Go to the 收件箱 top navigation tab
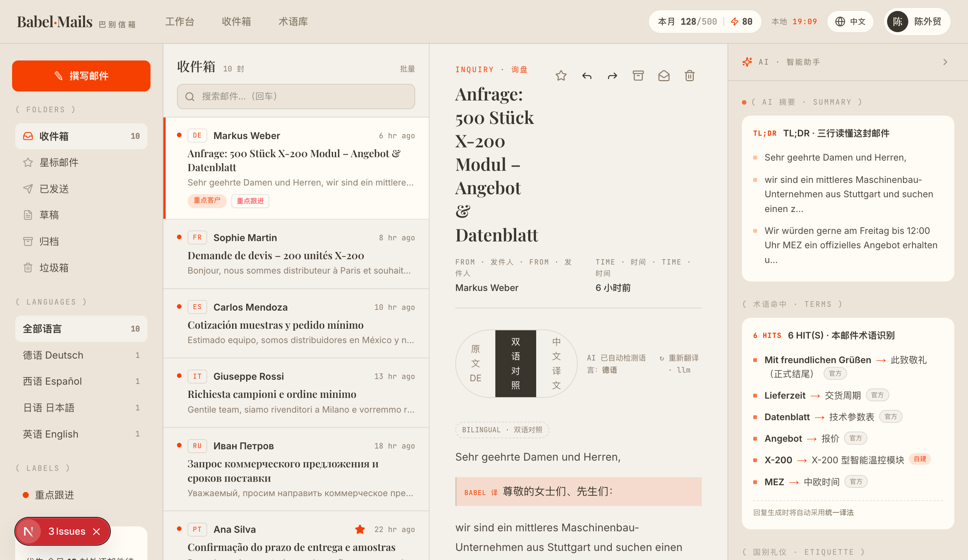 click(236, 22)
